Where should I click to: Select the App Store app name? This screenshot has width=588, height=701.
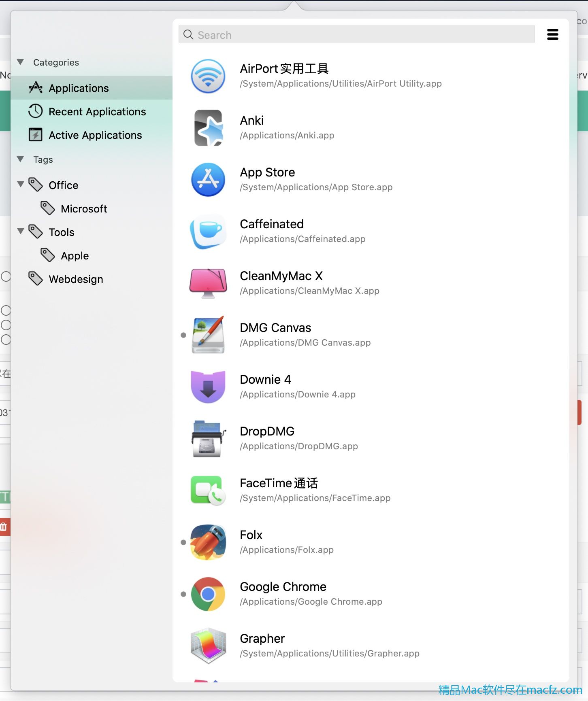tap(267, 172)
